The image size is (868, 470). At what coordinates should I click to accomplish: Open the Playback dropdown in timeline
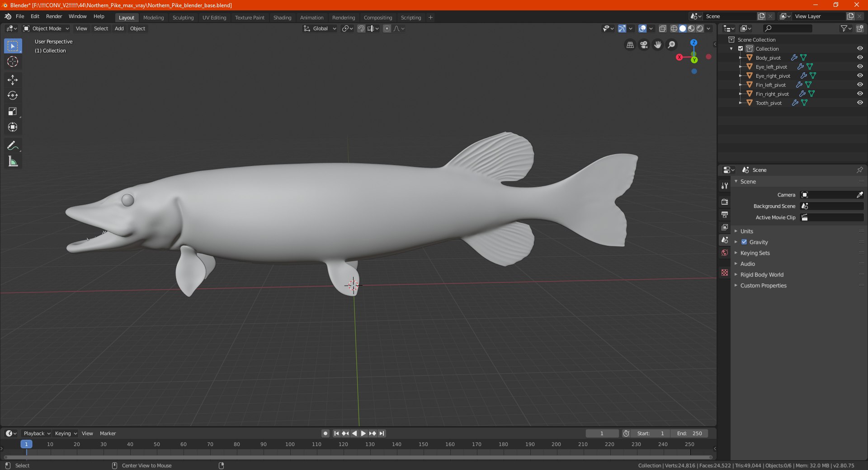pos(37,433)
